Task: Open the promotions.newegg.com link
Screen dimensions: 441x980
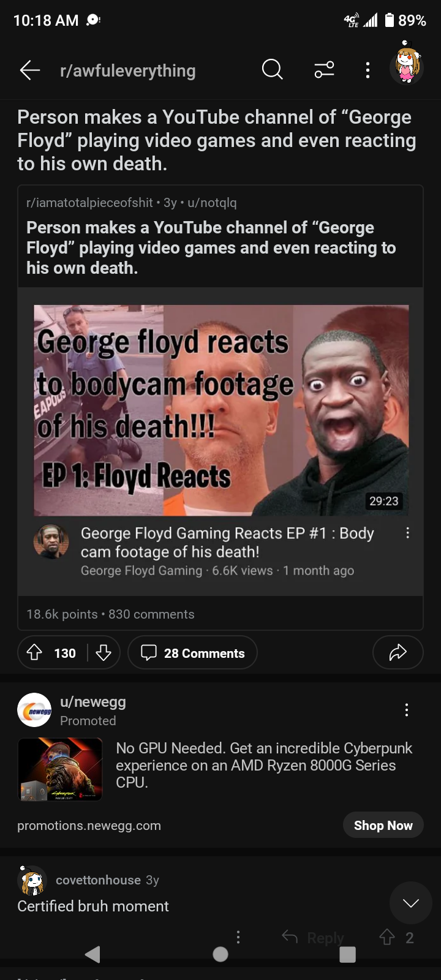Action: [89, 826]
